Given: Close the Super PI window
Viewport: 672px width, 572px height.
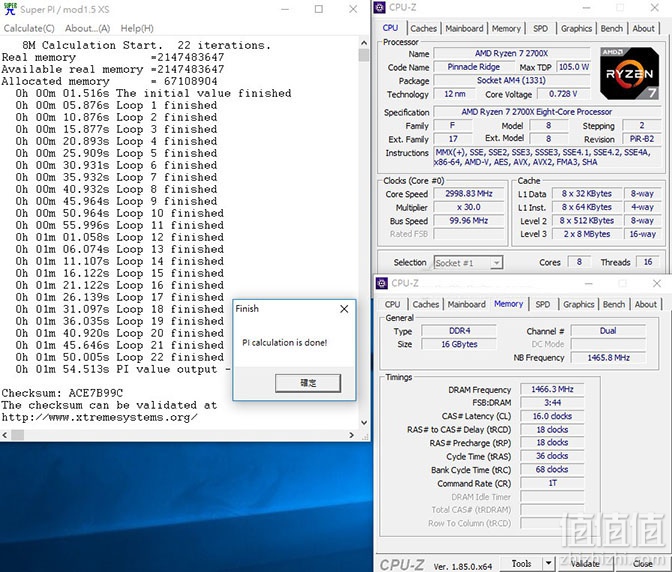Looking at the screenshot, I should tap(353, 9).
